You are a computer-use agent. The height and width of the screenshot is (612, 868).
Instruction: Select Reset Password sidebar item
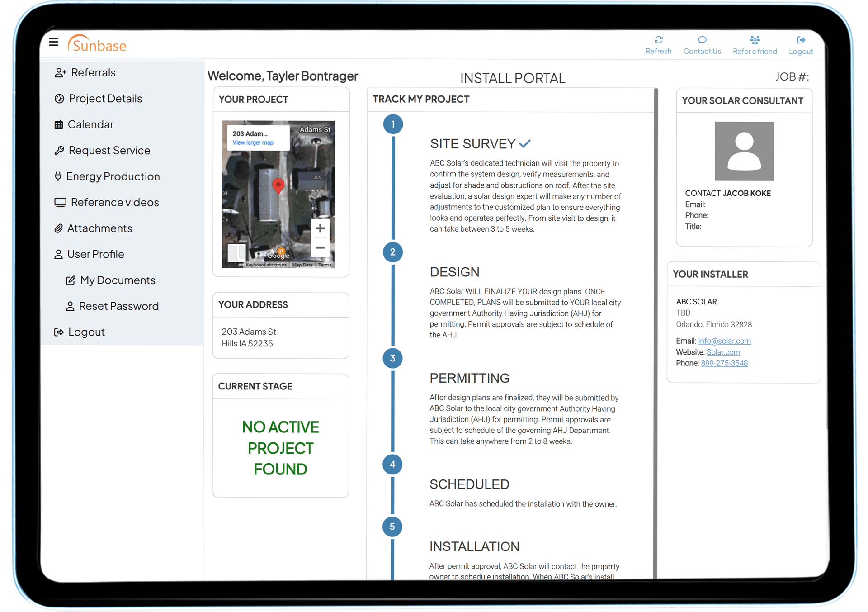pos(118,306)
